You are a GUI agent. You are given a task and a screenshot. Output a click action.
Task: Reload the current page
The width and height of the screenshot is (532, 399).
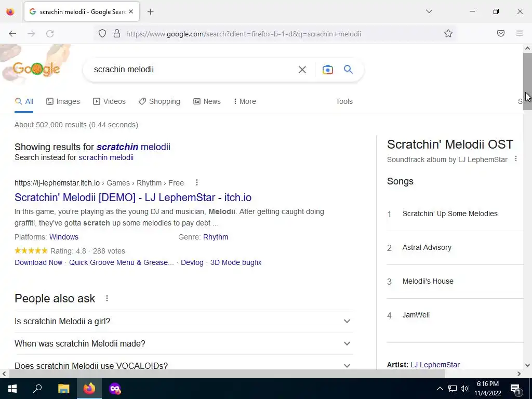(x=50, y=33)
